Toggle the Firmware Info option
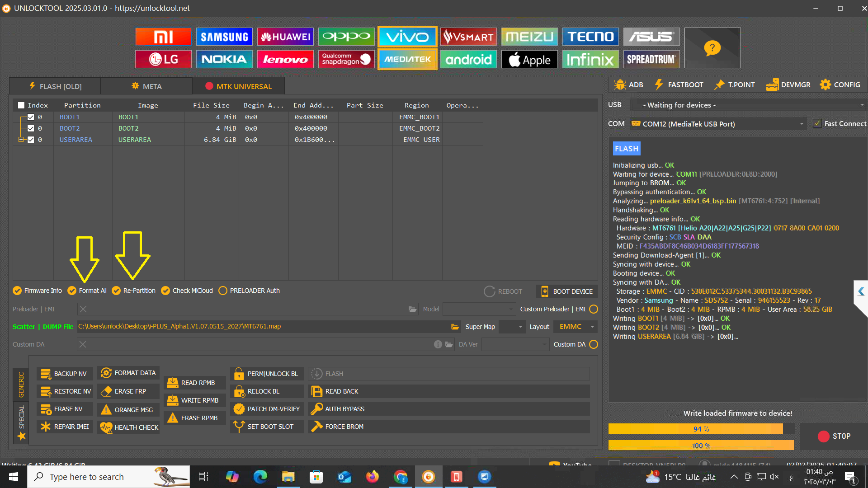The height and width of the screenshot is (488, 868). click(x=38, y=291)
